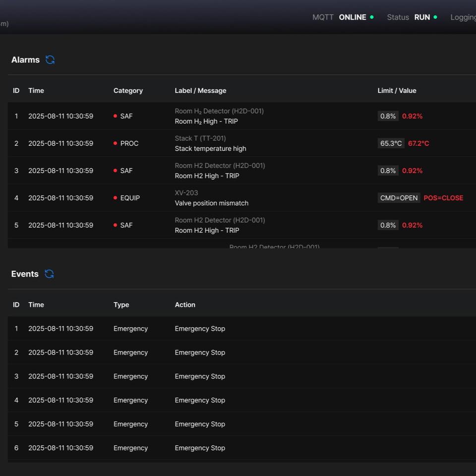Screen dimensions: 476x476
Task: Sort alarms by Category column header
Action: [x=128, y=91]
